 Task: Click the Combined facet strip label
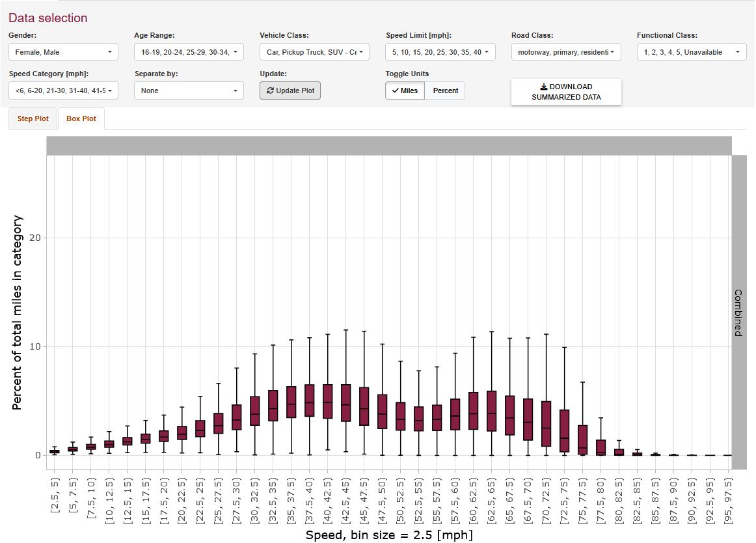[738, 313]
